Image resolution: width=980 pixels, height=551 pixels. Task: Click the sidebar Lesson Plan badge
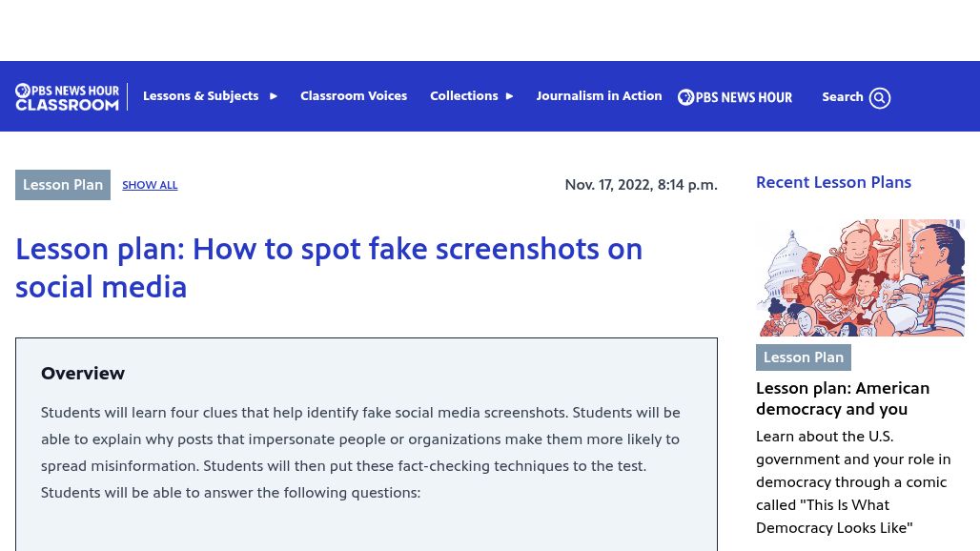[803, 357]
